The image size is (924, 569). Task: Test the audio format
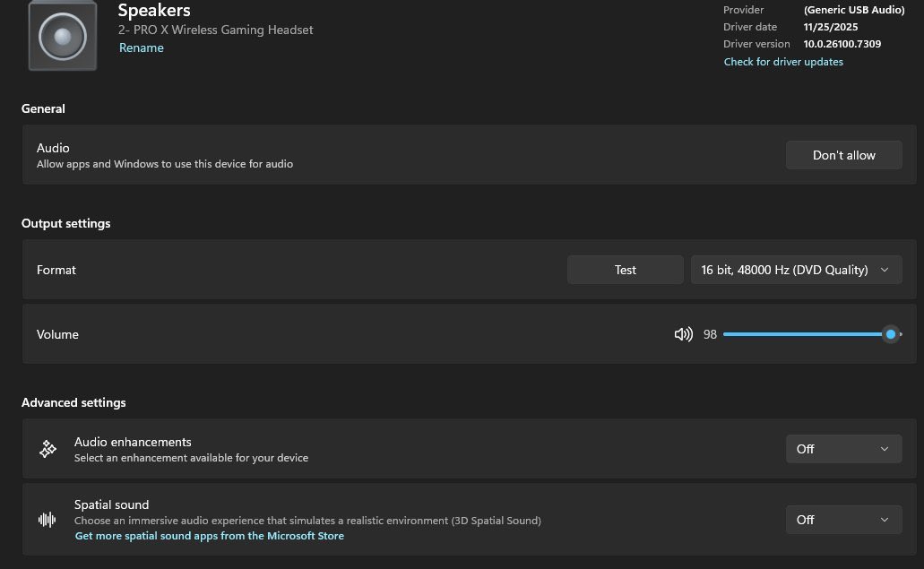coord(626,270)
